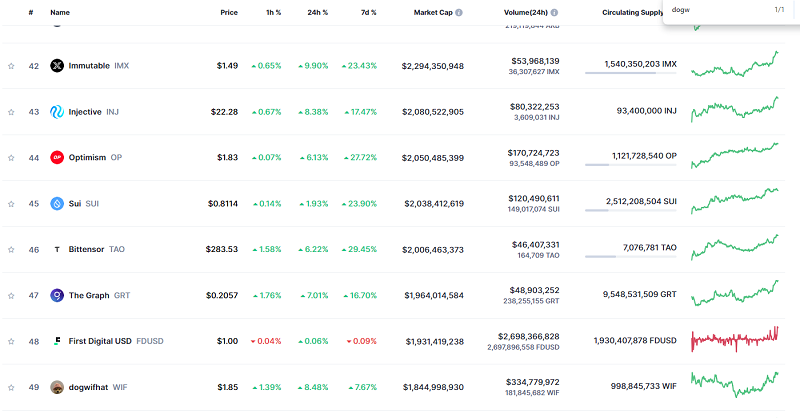Viewport: 800px width, 418px height.
Task: Toggle the watchlist star for dogwifhat
Action: tap(11, 387)
